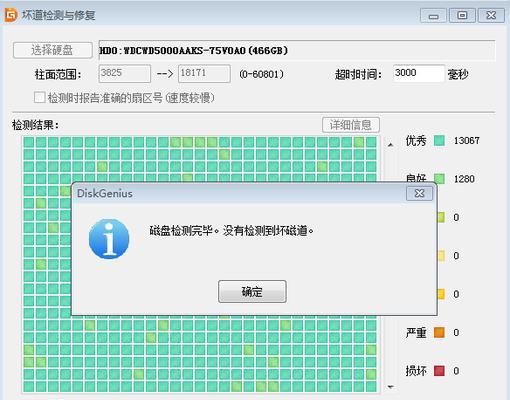The width and height of the screenshot is (510, 400).
Task: Click the 0 count next to 损坏
Action: click(456, 371)
